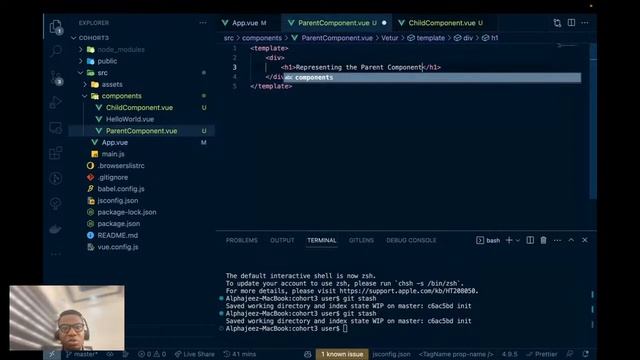
Task: Expand the node_modules folder
Action: point(80,49)
